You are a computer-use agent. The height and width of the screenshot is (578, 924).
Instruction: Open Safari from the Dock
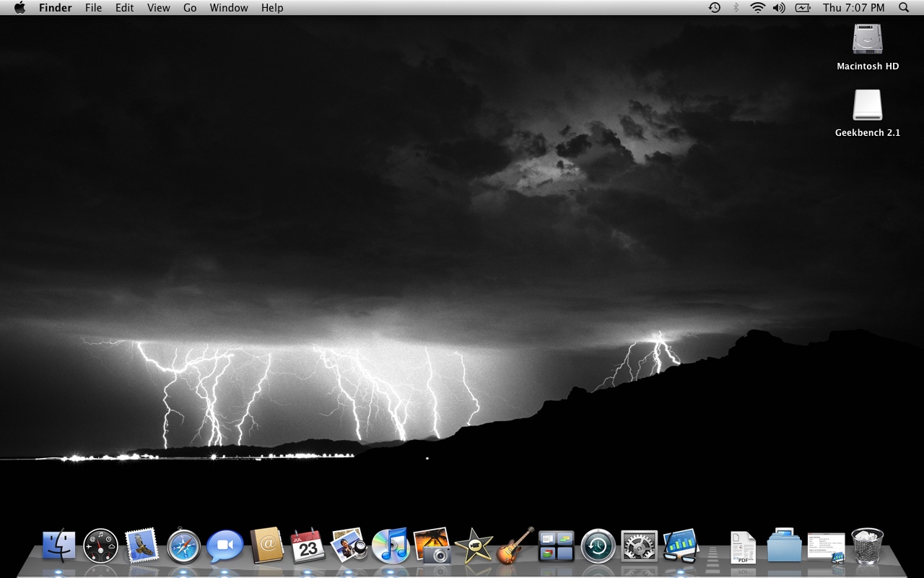(x=183, y=545)
